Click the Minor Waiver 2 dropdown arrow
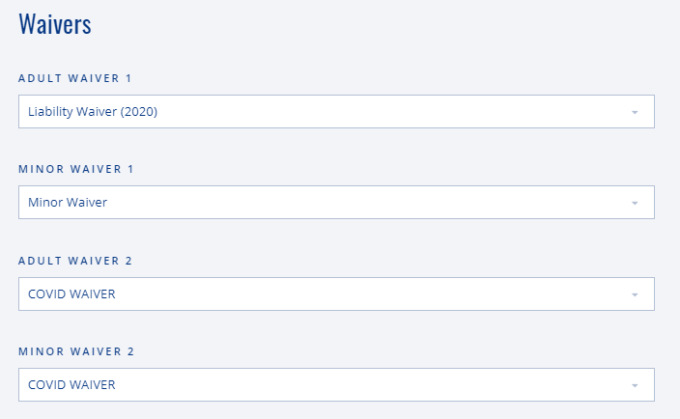 (634, 385)
